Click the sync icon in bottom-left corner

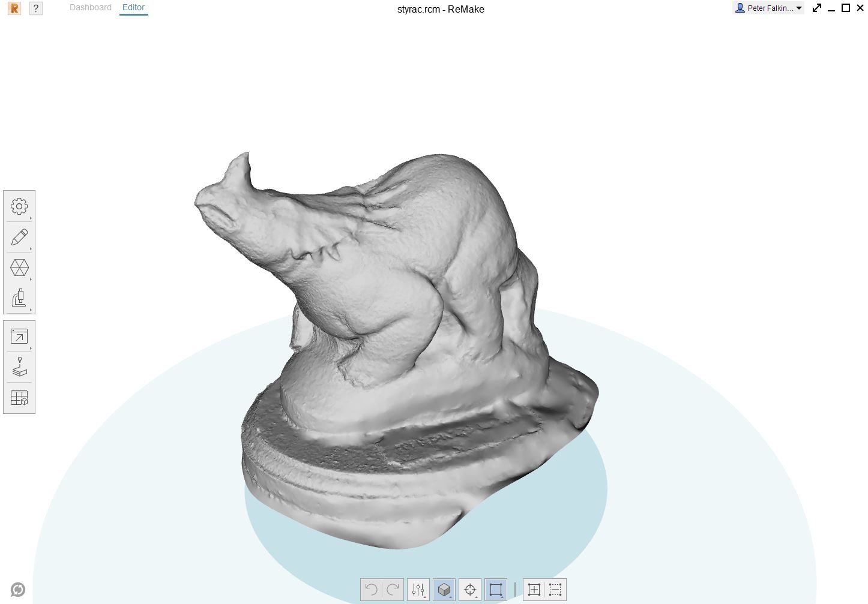18,589
